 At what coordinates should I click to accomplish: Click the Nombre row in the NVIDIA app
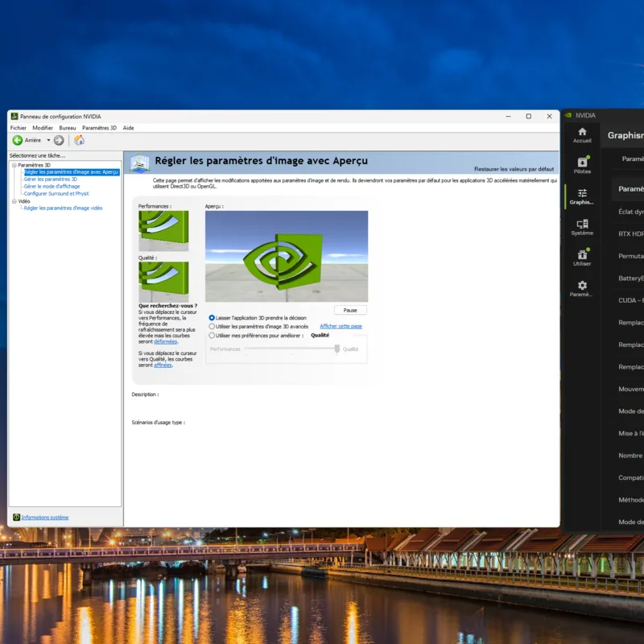tap(628, 456)
